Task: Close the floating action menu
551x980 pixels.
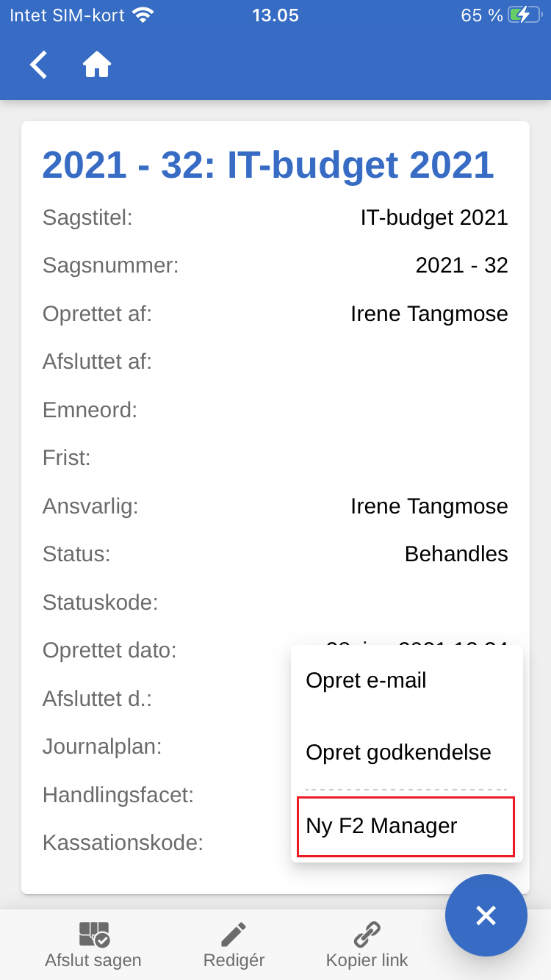Action: point(486,915)
